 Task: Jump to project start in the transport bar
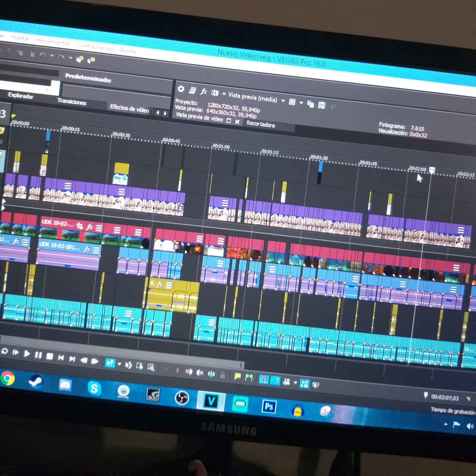pos(61,357)
